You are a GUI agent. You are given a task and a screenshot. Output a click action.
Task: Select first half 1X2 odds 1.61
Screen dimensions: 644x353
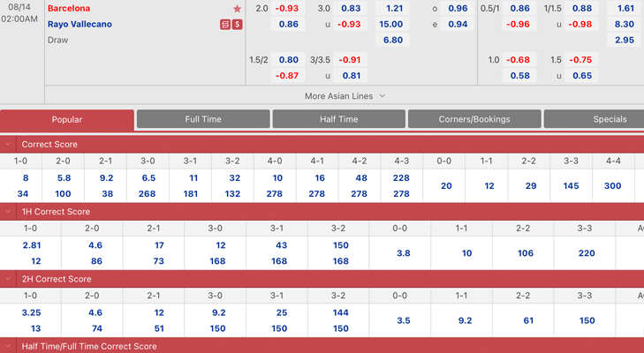coord(624,8)
